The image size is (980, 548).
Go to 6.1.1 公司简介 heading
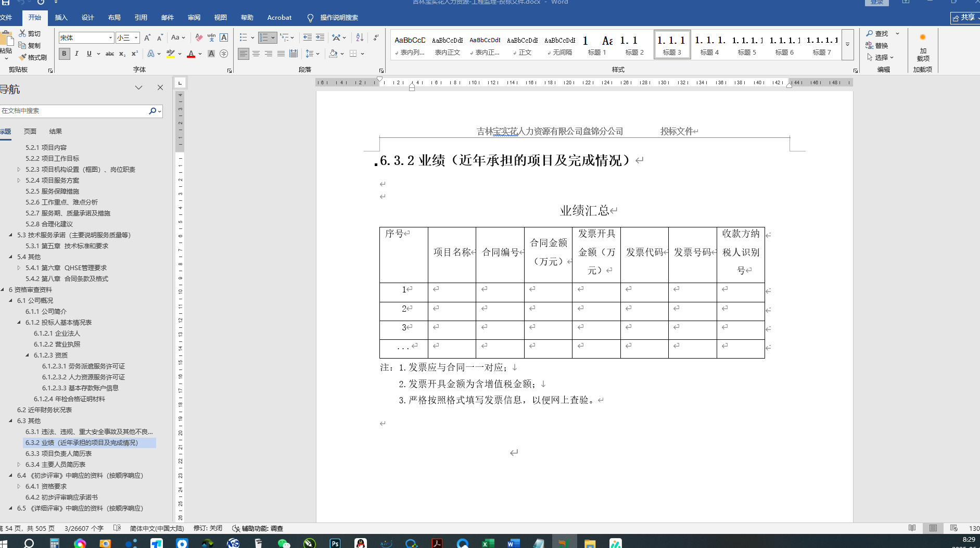point(46,311)
